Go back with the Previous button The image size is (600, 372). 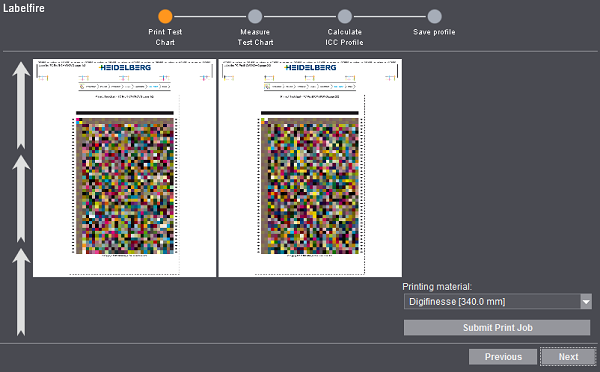pos(503,357)
